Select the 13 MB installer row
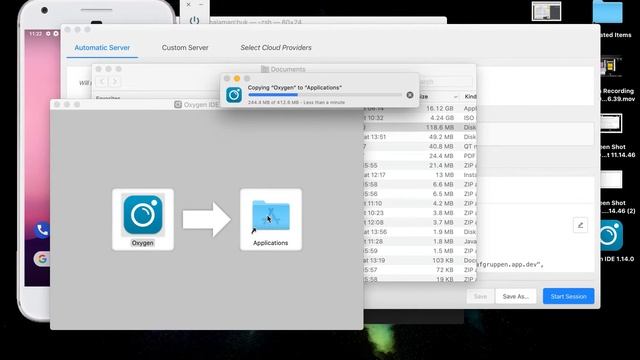Image resolution: width=640 pixels, height=360 pixels. tap(420, 175)
